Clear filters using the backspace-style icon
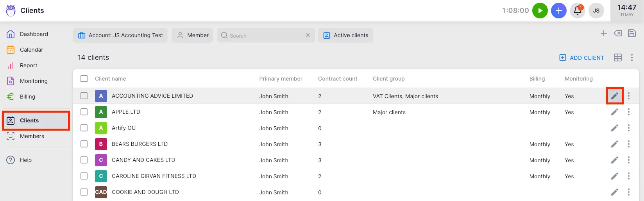644x201 pixels. pos(617,34)
